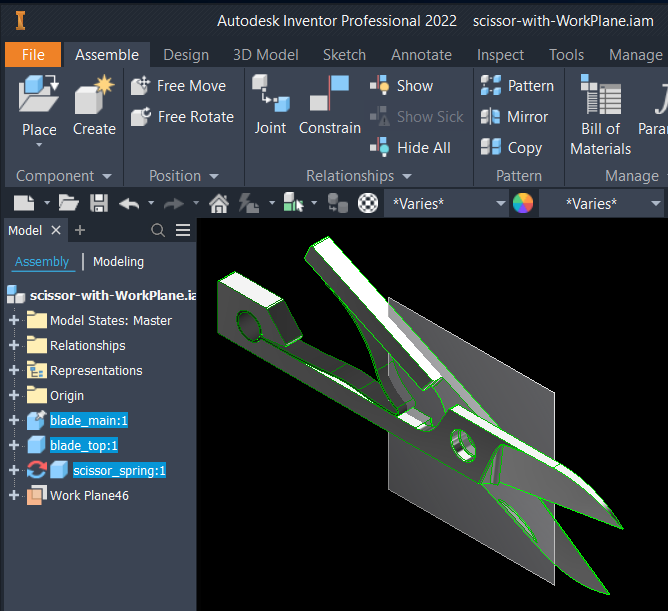This screenshot has width=668, height=611.
Task: Search the Model browser
Action: click(158, 231)
